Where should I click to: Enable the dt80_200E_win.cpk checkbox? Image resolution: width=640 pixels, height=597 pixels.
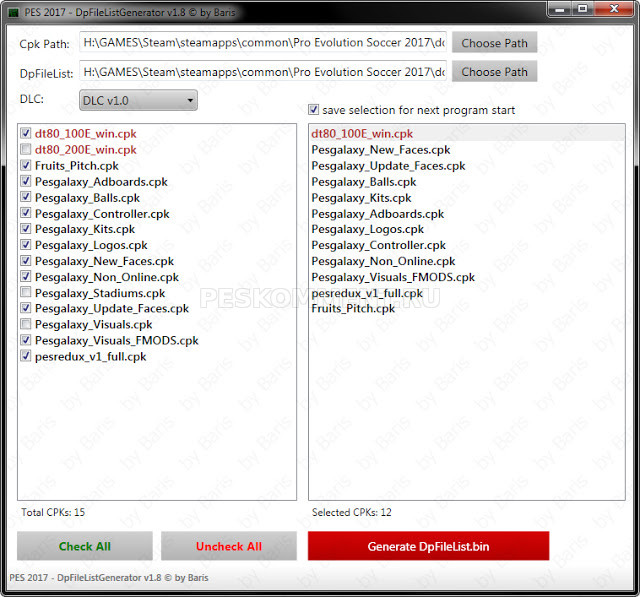coord(26,149)
